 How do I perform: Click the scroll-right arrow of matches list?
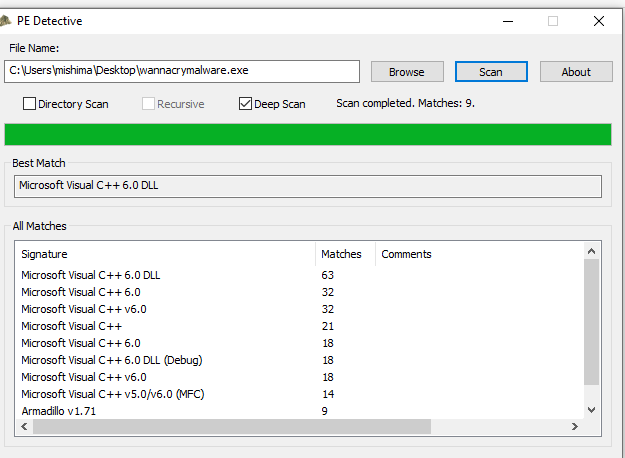(575, 427)
